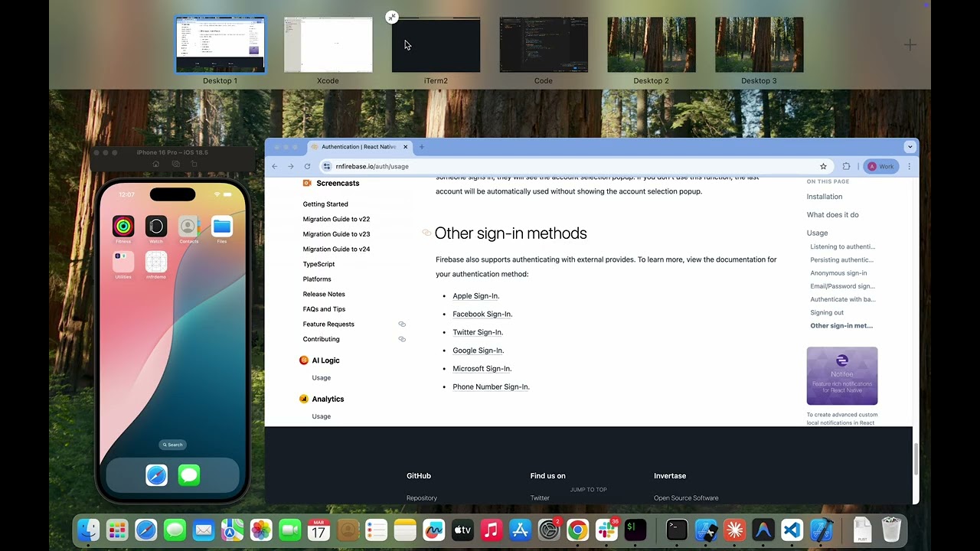Reload the rnfirebase.io page
Viewport: 980px width, 551px height.
[307, 166]
